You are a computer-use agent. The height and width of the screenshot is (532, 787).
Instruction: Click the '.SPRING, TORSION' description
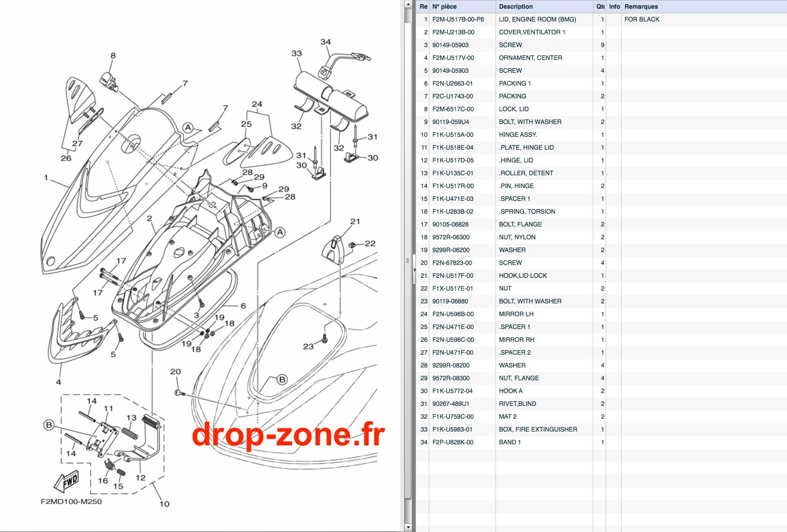[x=527, y=212]
